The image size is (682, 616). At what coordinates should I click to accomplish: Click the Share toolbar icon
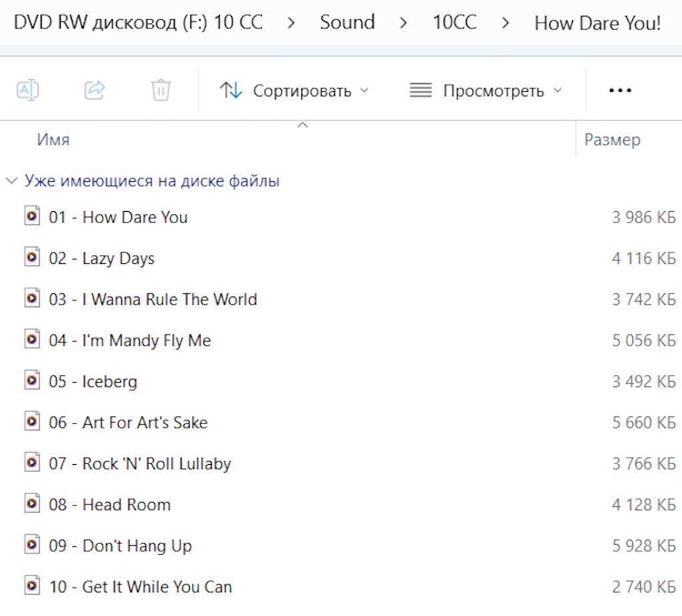95,91
